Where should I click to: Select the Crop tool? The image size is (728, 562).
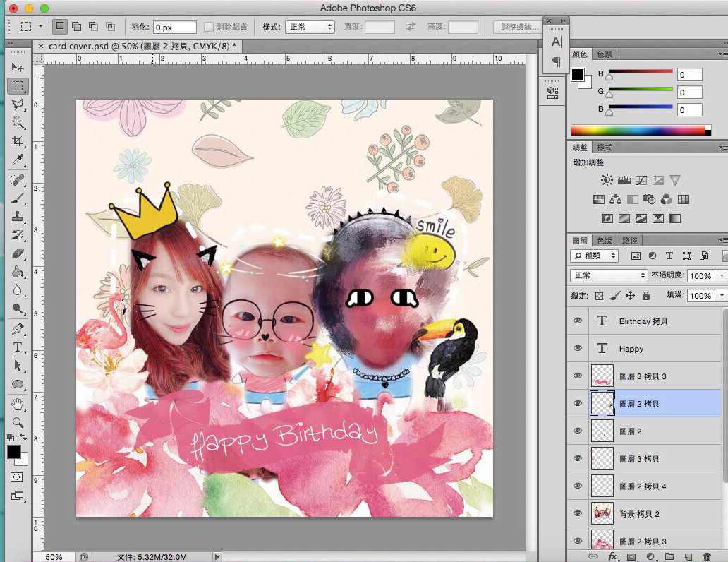18,141
